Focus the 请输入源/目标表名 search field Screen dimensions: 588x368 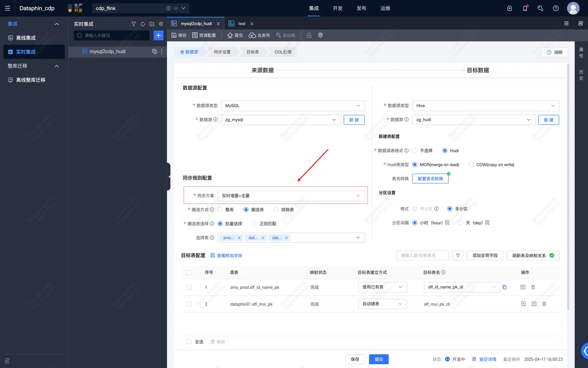click(423, 255)
